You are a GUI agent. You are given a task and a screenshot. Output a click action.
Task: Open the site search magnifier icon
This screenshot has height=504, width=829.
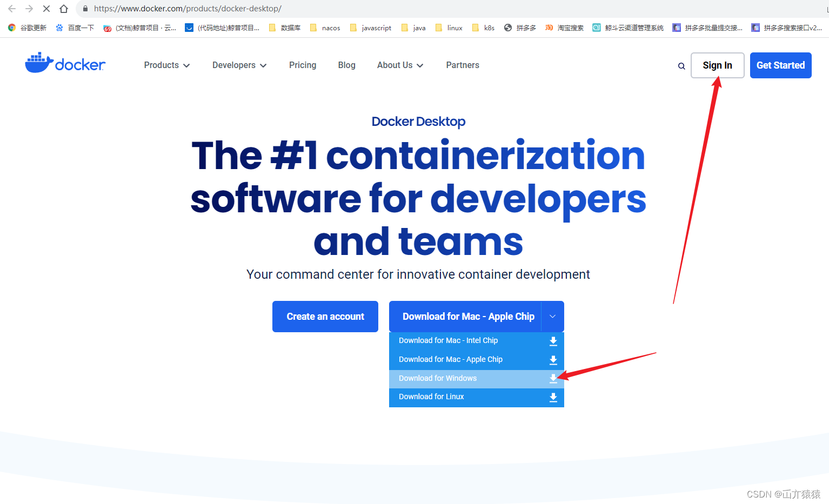[681, 66]
